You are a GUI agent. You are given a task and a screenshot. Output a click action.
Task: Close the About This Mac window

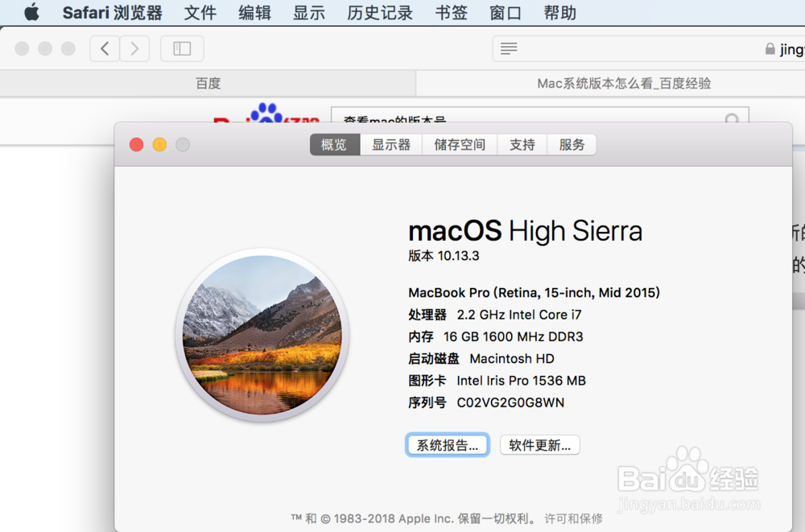point(137,145)
